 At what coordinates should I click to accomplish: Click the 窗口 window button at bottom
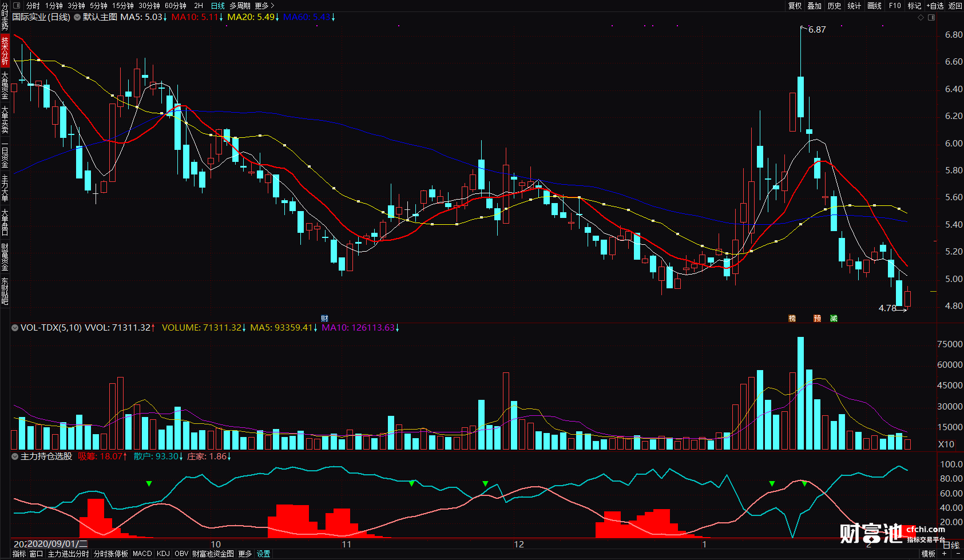coord(36,554)
